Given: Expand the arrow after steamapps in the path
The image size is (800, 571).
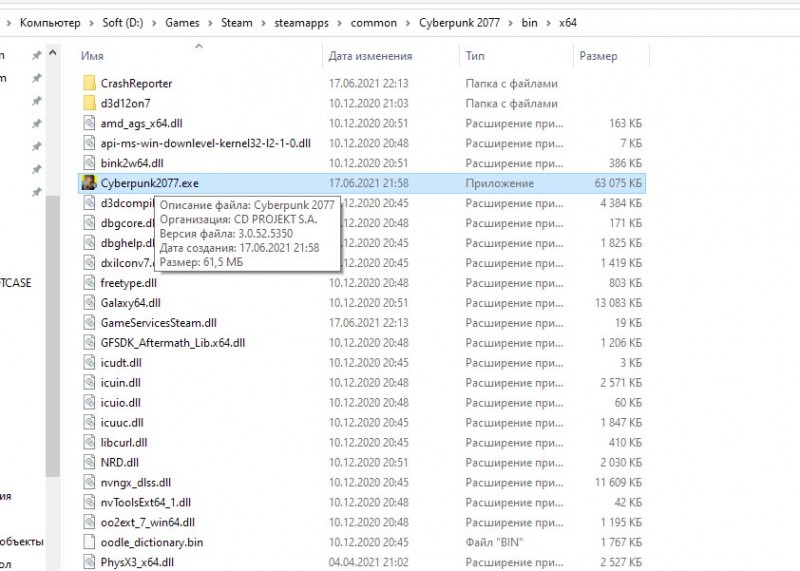Looking at the screenshot, I should coord(339,23).
